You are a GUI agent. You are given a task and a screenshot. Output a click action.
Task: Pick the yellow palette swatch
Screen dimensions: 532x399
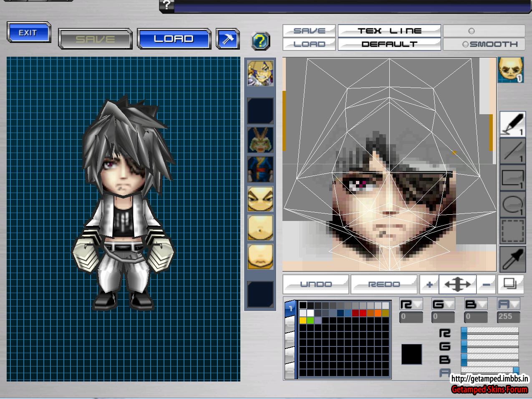coord(303,320)
